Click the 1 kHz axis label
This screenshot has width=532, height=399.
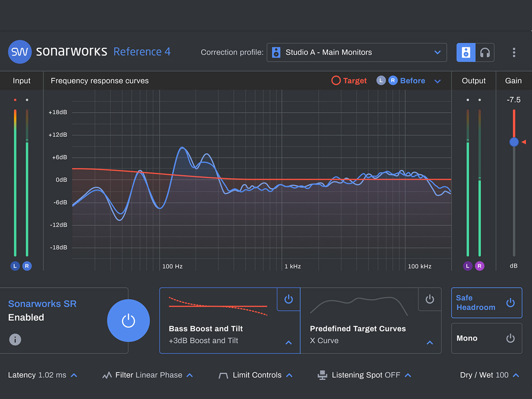293,266
